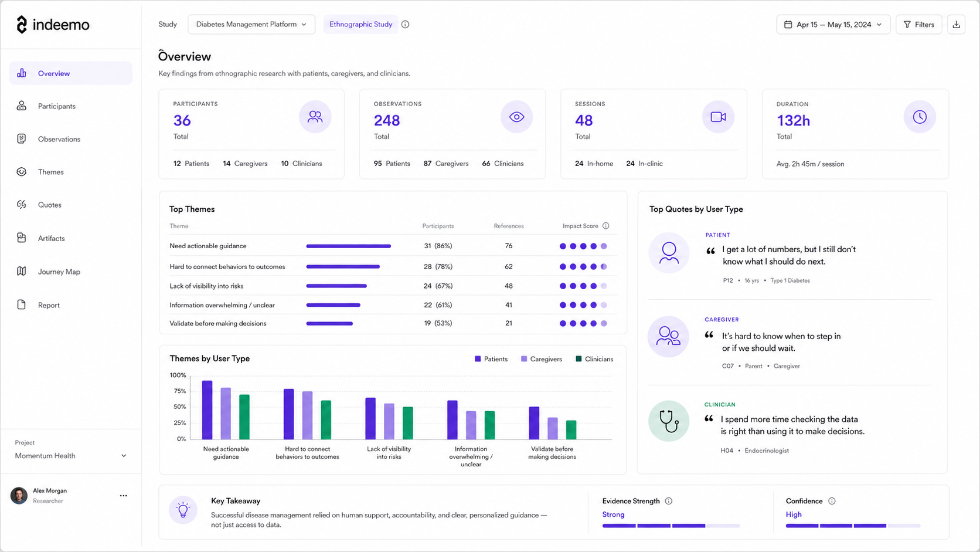Click the Impact Score info icon
The width and height of the screenshot is (980, 552).
[x=606, y=226]
